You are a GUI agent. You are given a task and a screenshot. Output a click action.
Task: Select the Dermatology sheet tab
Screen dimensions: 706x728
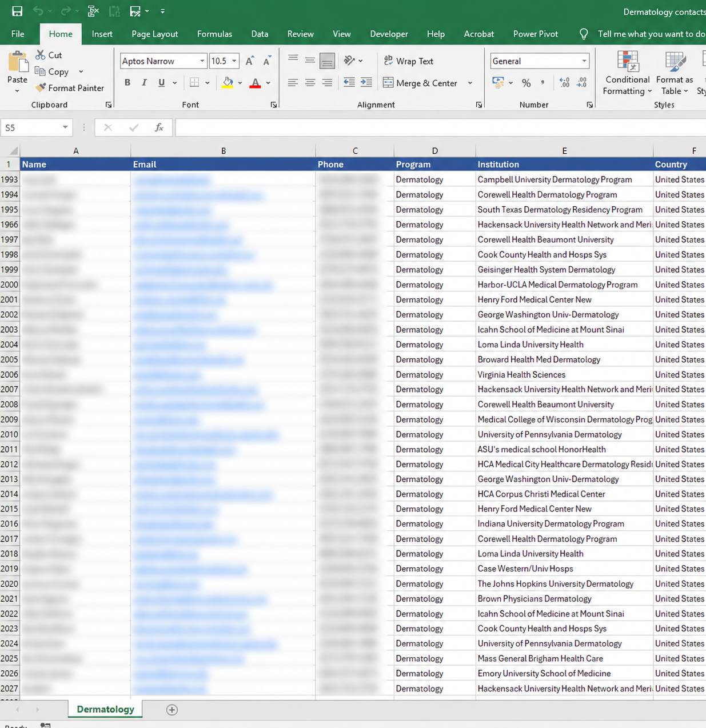coord(105,709)
